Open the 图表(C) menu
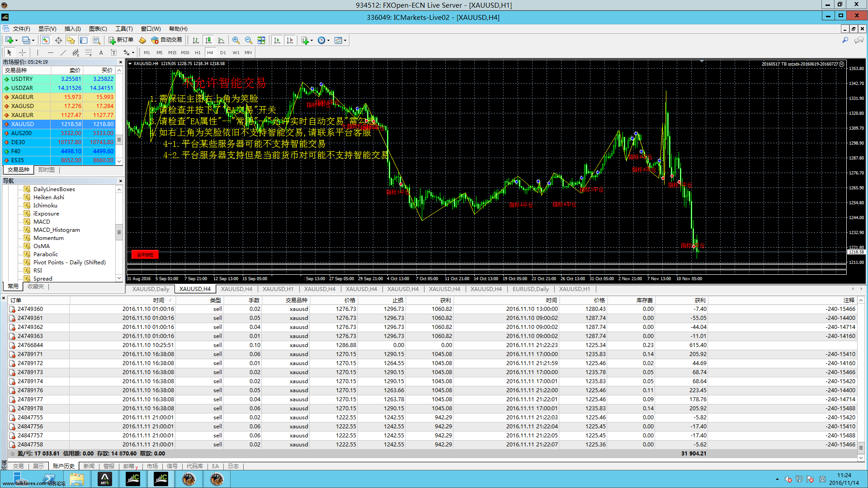 (x=98, y=28)
